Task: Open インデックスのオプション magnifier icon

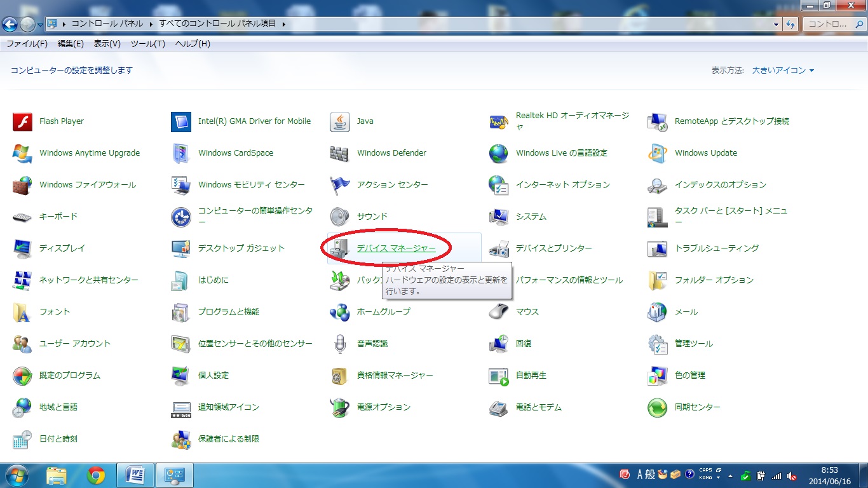Action: click(658, 185)
